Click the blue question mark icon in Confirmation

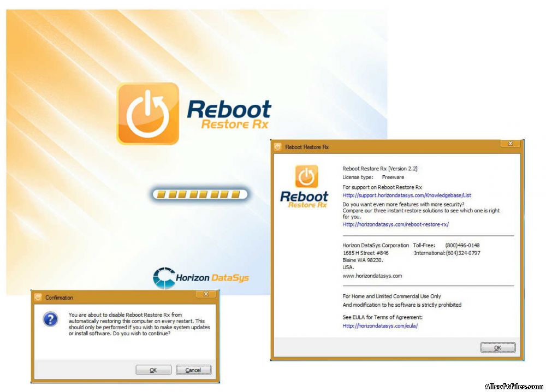(50, 319)
